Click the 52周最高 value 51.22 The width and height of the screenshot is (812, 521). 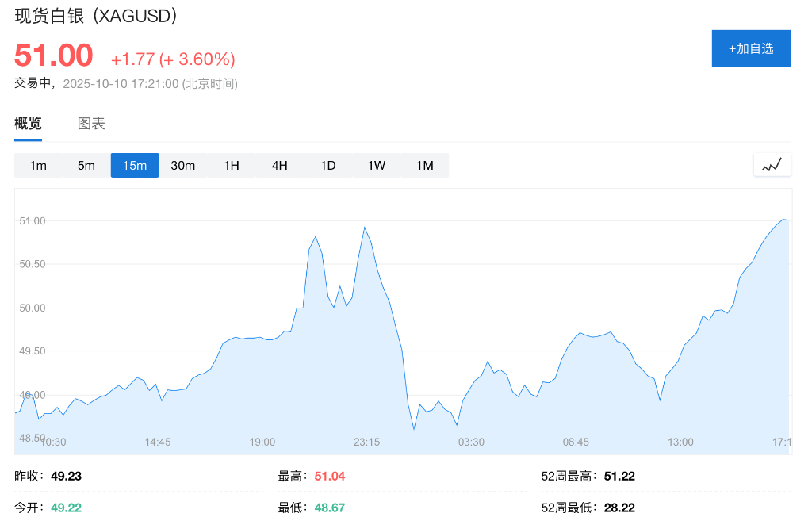tap(619, 477)
